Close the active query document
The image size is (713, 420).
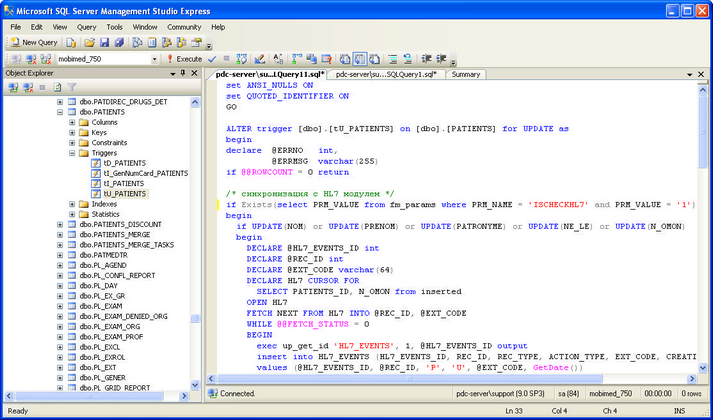701,74
